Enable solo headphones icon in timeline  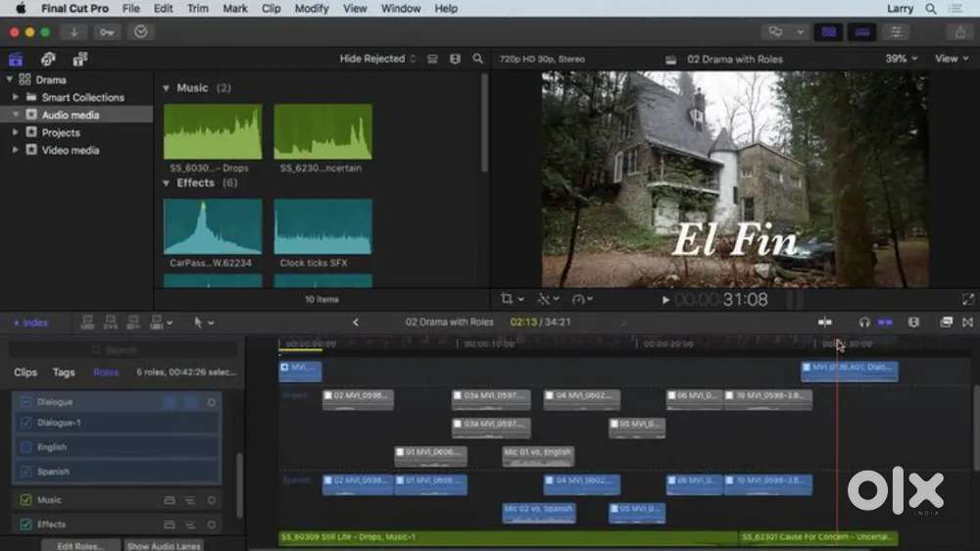(x=864, y=322)
